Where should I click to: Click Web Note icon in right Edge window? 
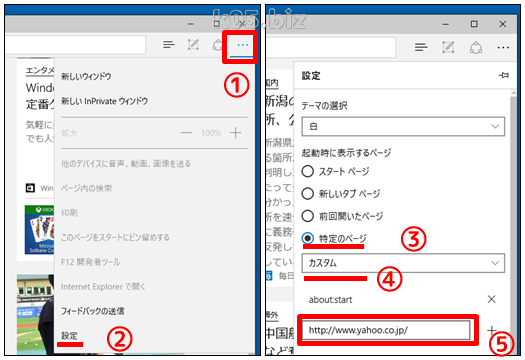pos(448,47)
